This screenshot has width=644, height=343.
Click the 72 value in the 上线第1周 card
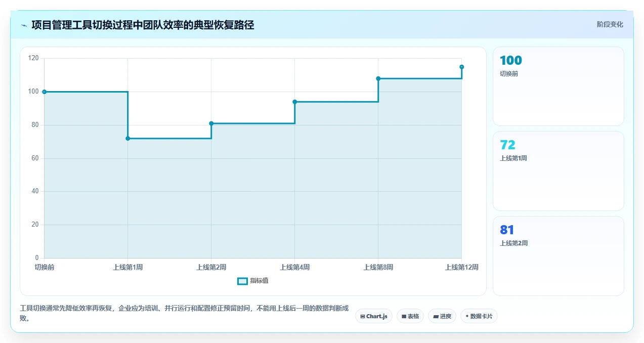coord(507,145)
